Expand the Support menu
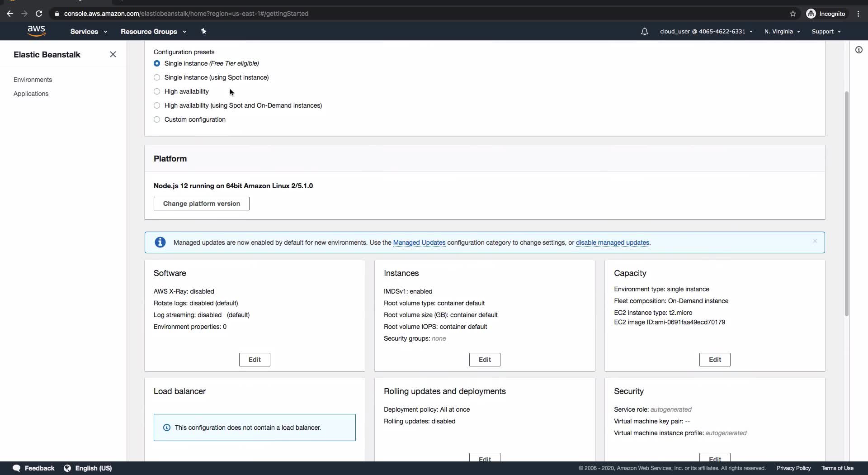 tap(826, 32)
